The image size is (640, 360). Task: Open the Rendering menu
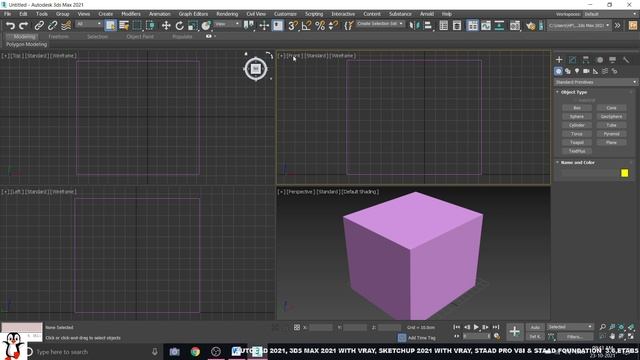227,14
